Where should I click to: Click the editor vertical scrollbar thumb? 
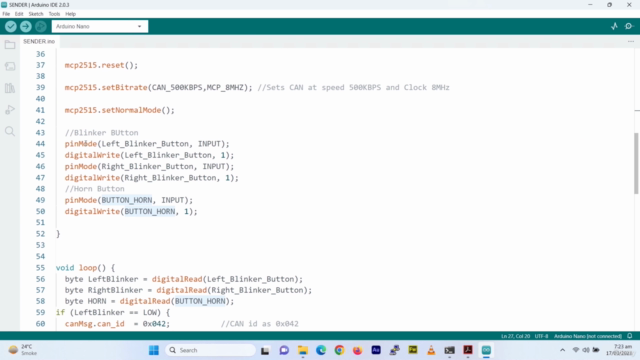(636, 163)
